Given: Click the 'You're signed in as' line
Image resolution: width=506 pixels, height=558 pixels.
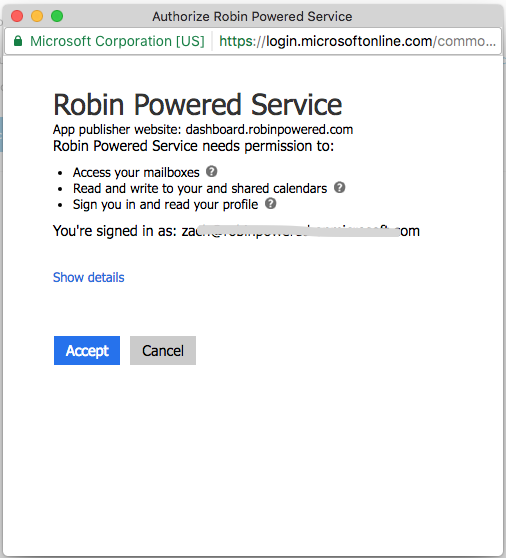Looking at the screenshot, I should (236, 231).
